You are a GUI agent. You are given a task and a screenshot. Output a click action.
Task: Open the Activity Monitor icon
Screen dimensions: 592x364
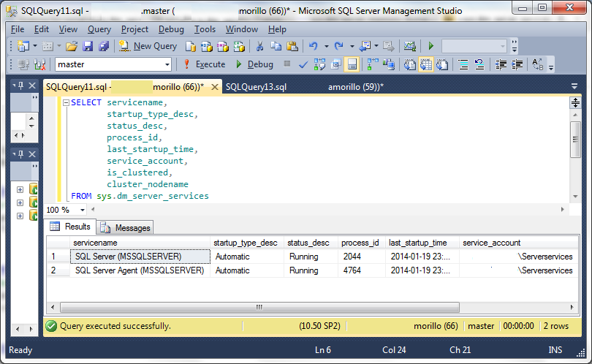409,46
